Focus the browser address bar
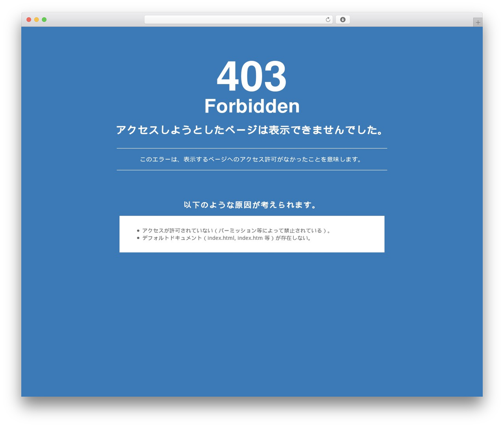Viewport: 504px width, 427px height. tap(238, 20)
